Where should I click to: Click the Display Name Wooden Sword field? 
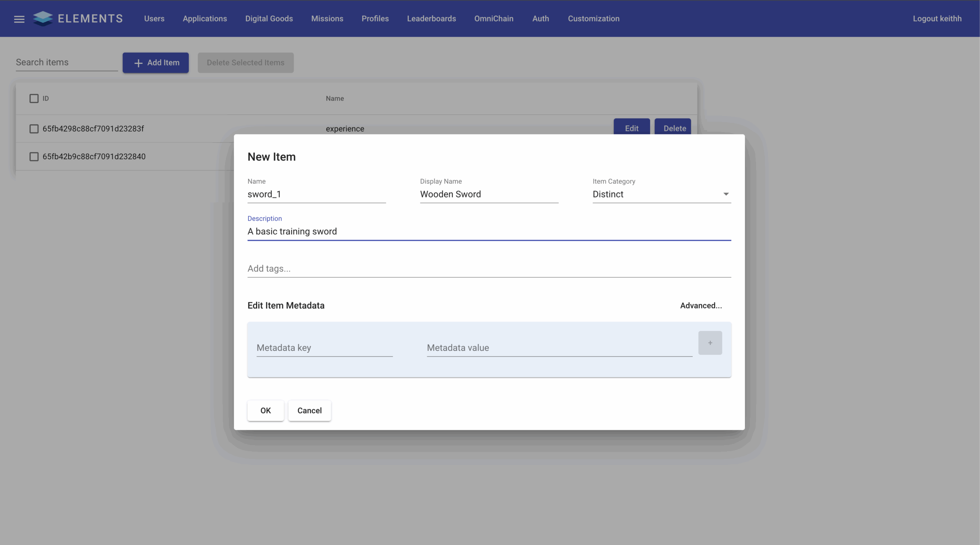click(x=488, y=194)
